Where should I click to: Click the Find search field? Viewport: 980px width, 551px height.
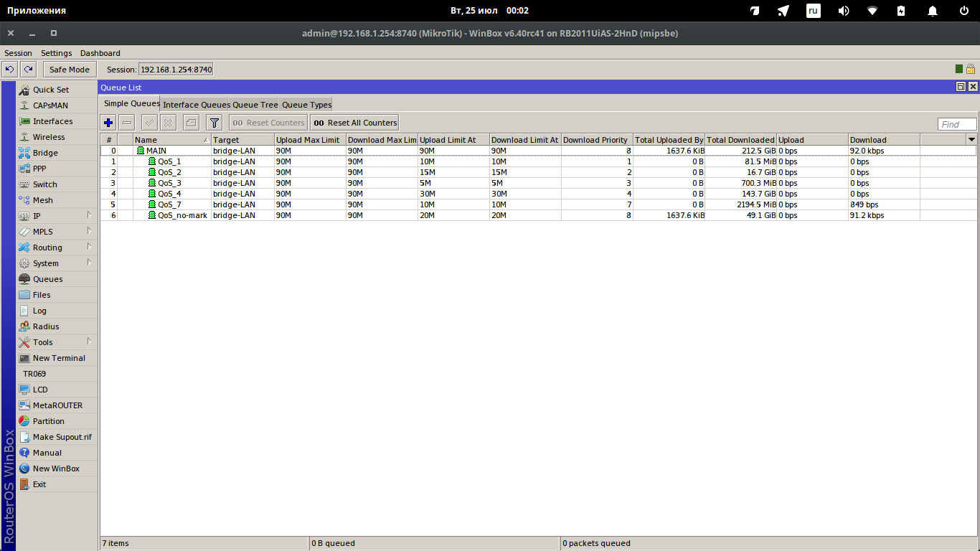(957, 124)
